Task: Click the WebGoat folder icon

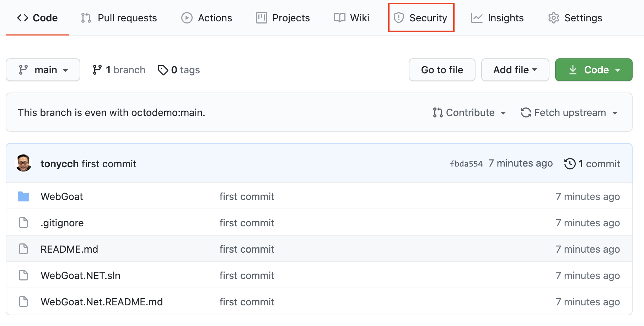Action: tap(23, 196)
